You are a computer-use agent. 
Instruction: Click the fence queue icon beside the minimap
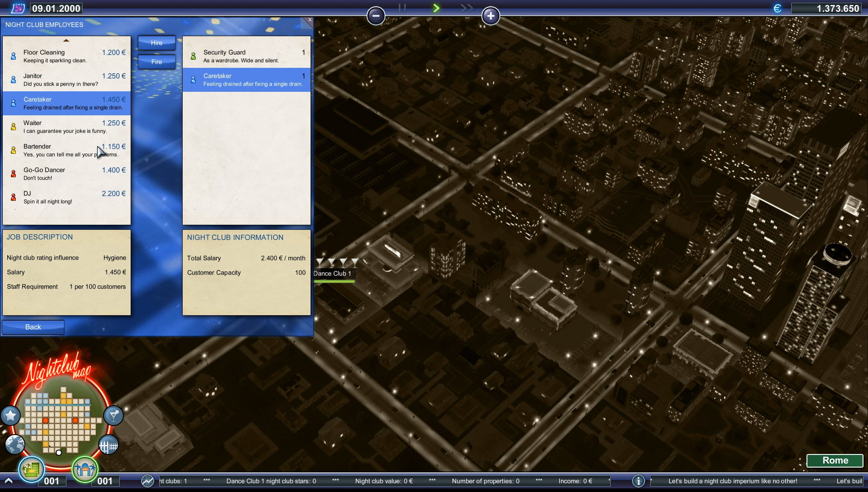tap(108, 445)
